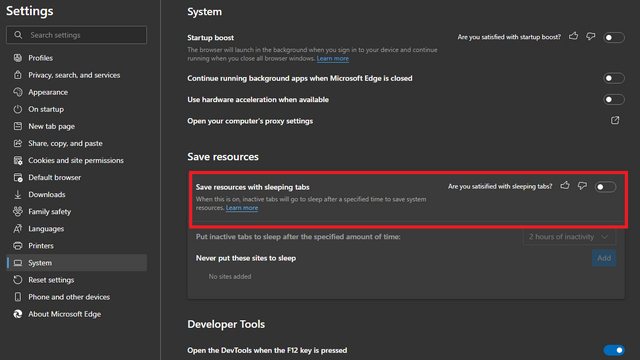This screenshot has width=640, height=360.
Task: Click the Reset settings icon
Action: [x=18, y=280]
